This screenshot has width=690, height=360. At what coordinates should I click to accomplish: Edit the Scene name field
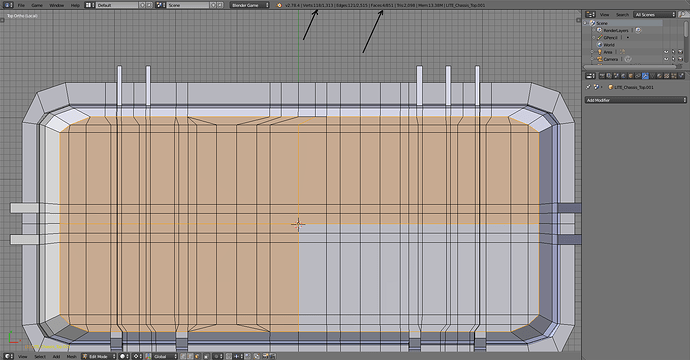[x=188, y=5]
